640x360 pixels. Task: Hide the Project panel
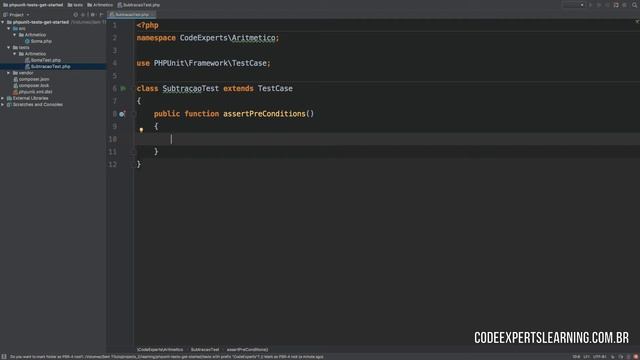(101, 15)
